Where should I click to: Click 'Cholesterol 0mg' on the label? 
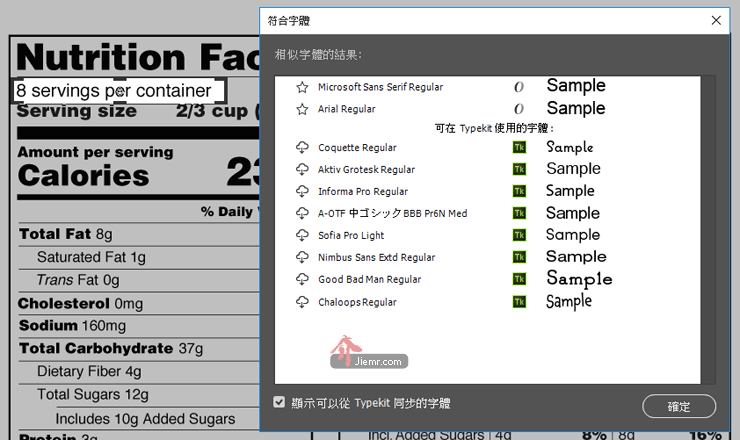click(80, 304)
